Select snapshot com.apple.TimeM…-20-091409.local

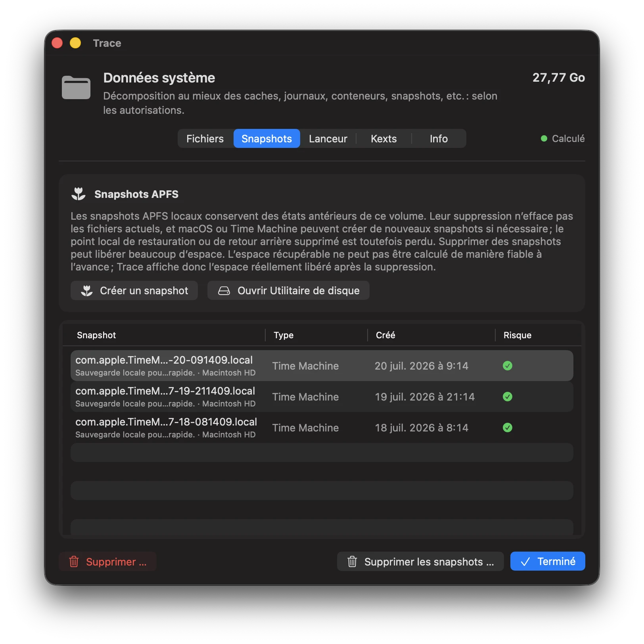click(x=322, y=366)
